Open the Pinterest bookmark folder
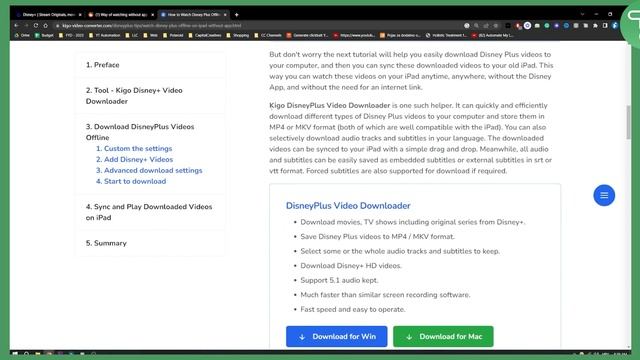 [x=173, y=36]
